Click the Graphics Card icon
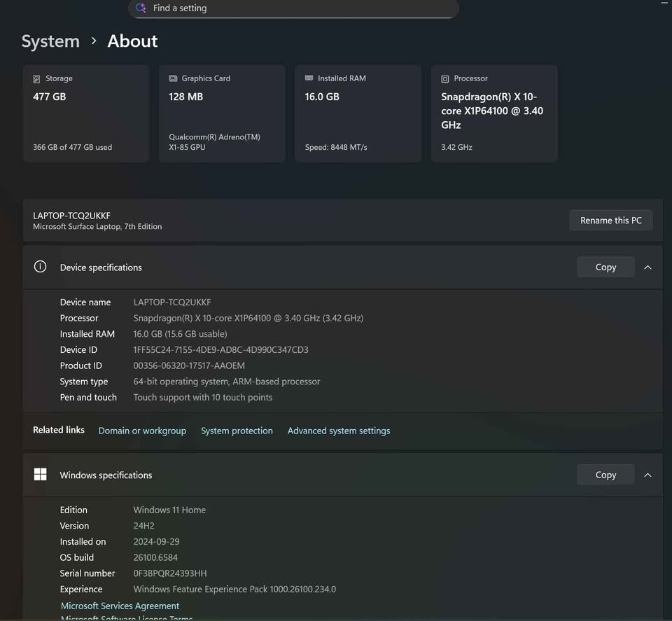 click(x=173, y=78)
